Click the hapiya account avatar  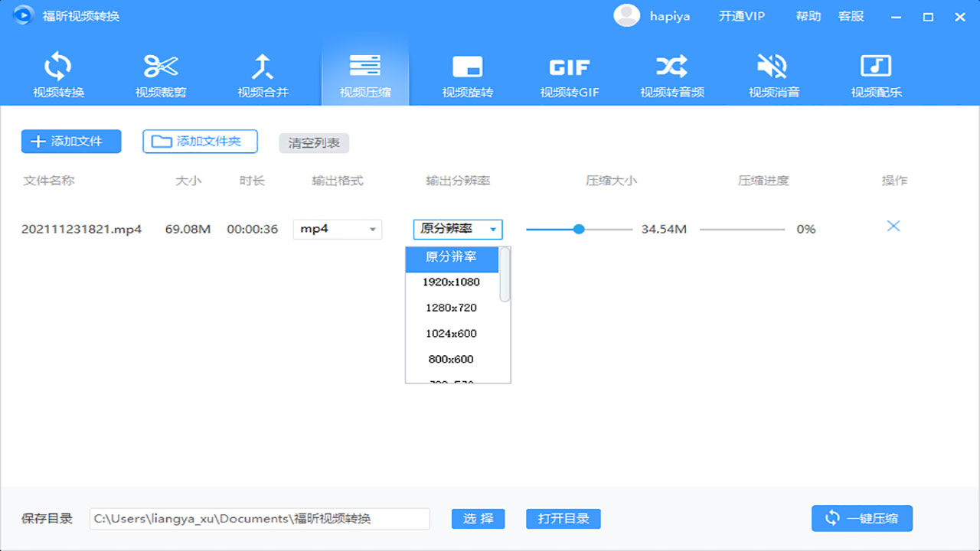pyautogui.click(x=626, y=15)
